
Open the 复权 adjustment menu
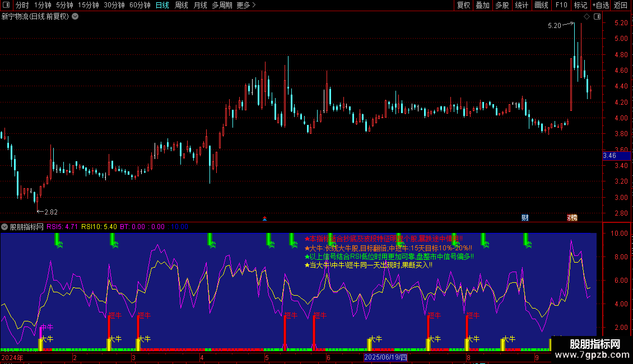click(463, 5)
